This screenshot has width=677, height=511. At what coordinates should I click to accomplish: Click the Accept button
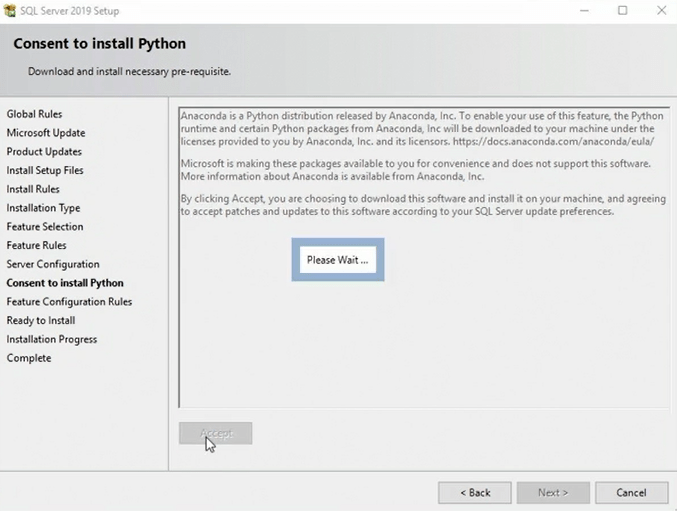tap(215, 433)
